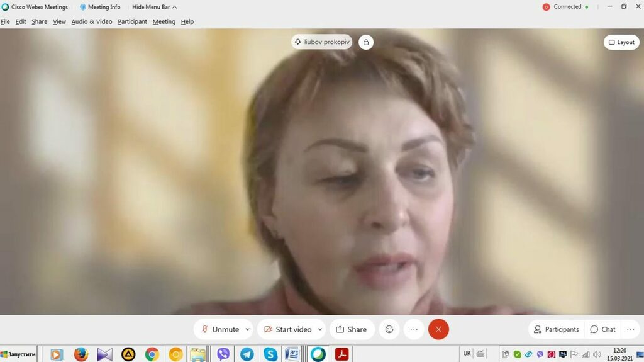Start video camera
Viewport: 644px width, 362px height.
point(287,329)
